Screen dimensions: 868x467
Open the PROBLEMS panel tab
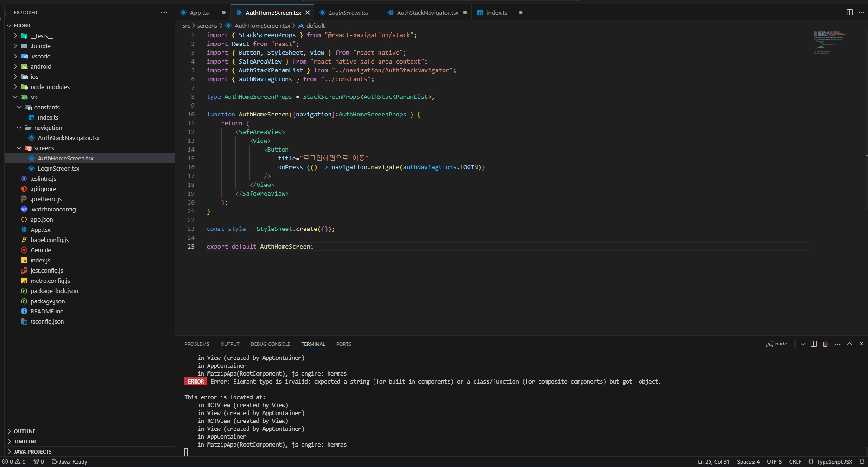[x=197, y=344]
